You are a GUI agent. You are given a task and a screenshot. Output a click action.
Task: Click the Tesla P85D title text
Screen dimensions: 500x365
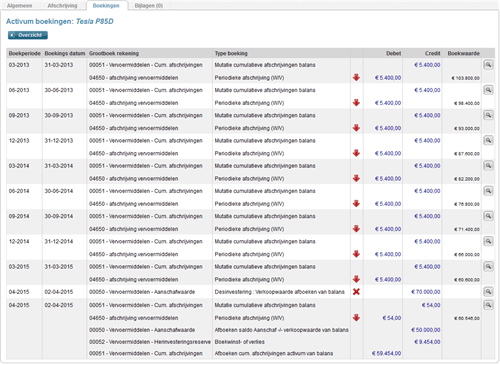click(x=95, y=21)
